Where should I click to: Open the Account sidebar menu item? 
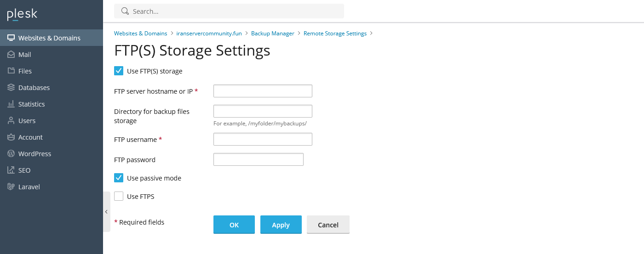point(30,137)
